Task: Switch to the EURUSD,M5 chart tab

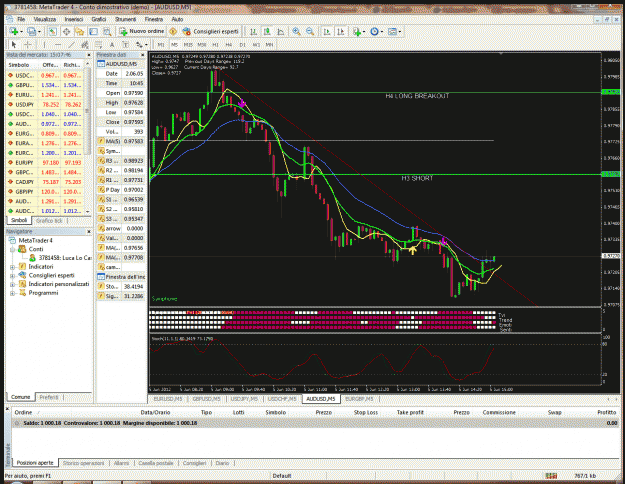Action: pyautogui.click(x=168, y=399)
